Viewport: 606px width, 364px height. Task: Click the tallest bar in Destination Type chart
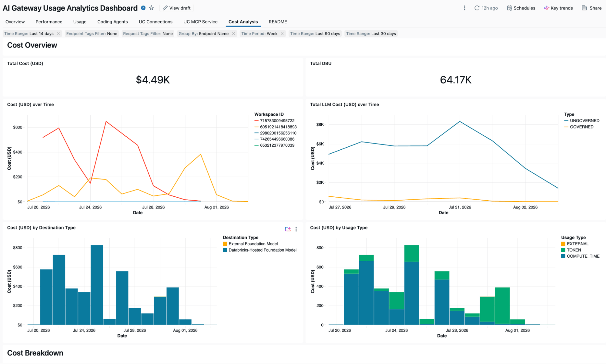(97, 285)
